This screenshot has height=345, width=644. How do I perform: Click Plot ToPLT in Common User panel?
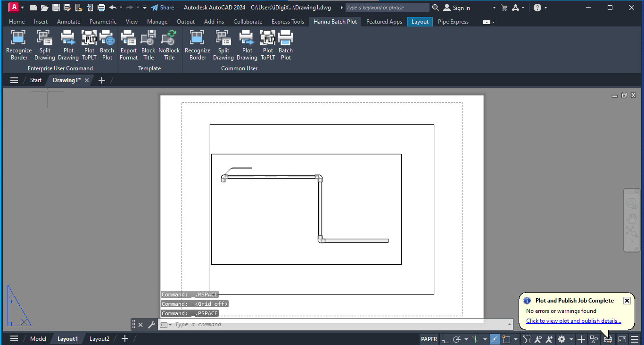[x=268, y=45]
